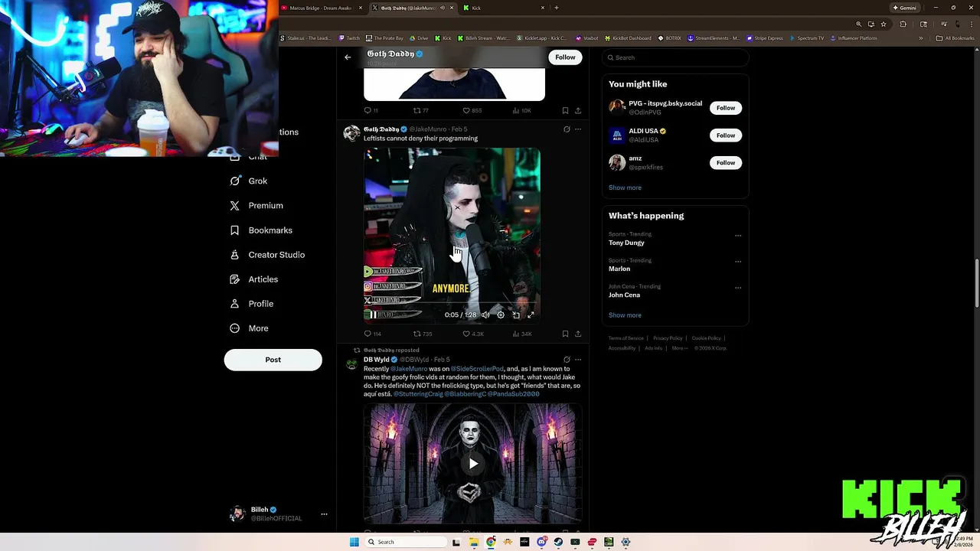Screen dimensions: 980x551
Task: Focus the X search field
Action: point(675,57)
